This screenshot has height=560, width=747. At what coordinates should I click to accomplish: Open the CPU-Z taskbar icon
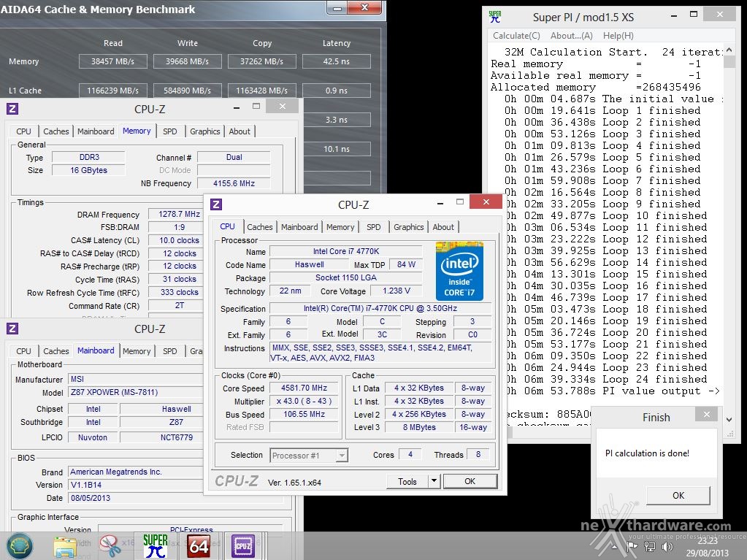click(x=243, y=546)
